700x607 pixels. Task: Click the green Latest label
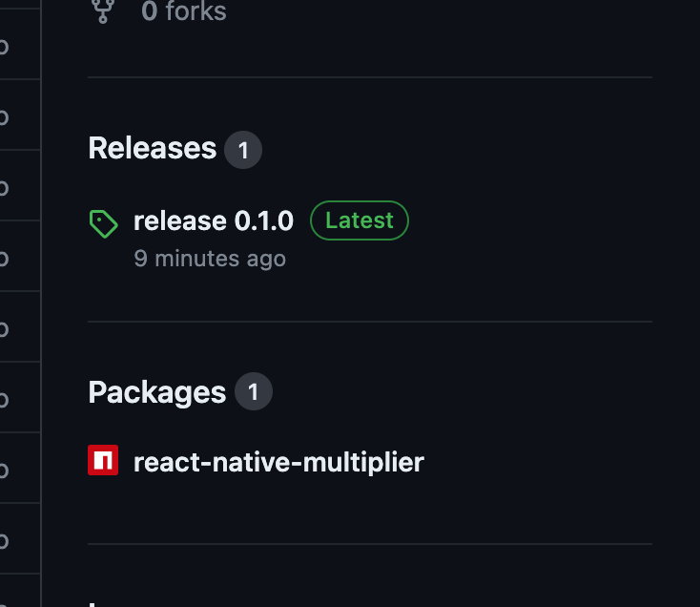pos(359,220)
